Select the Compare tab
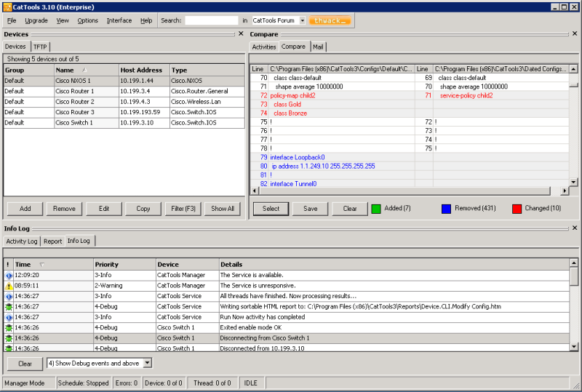This screenshot has height=392, width=582. tap(293, 47)
